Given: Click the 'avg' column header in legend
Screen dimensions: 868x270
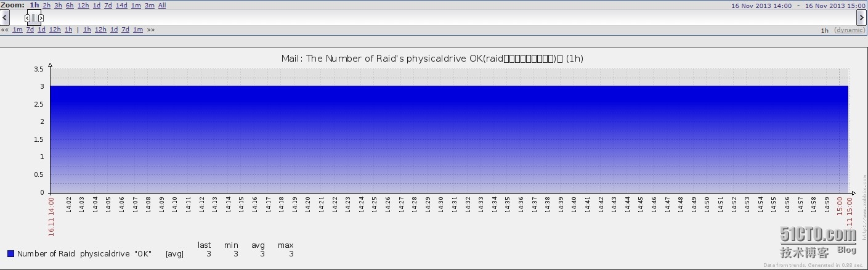Looking at the screenshot, I should pos(258,245).
